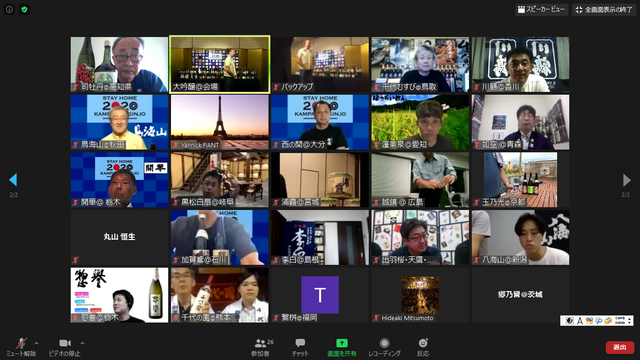Select the 鳥海山@秋田 video tile

[119, 122]
